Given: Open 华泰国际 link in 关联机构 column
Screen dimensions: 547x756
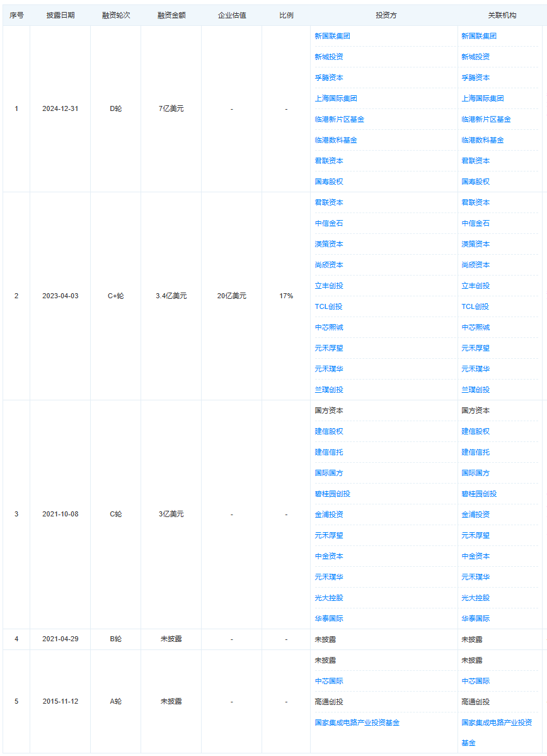Looking at the screenshot, I should [475, 619].
